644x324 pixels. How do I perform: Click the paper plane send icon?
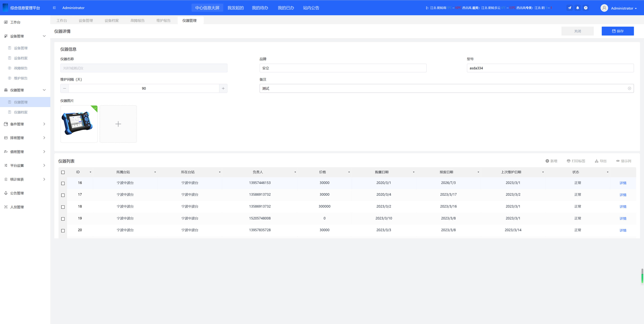(570, 8)
